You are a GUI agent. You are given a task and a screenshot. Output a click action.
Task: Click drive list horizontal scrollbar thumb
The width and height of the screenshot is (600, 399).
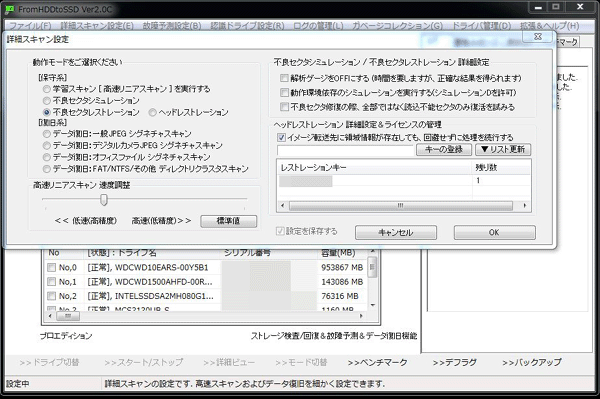tap(68, 316)
